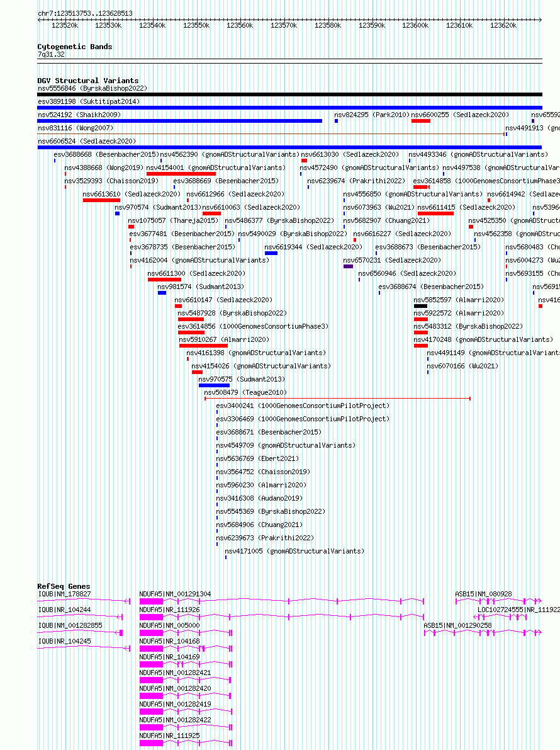The height and width of the screenshot is (750, 560).
Task: Click the black nsv5852597 variant bar
Action: [420, 306]
